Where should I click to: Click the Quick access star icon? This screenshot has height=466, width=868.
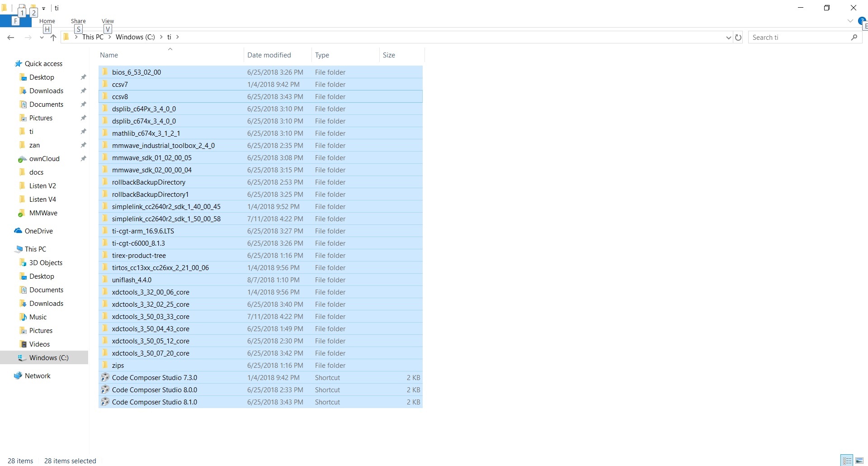(x=19, y=64)
